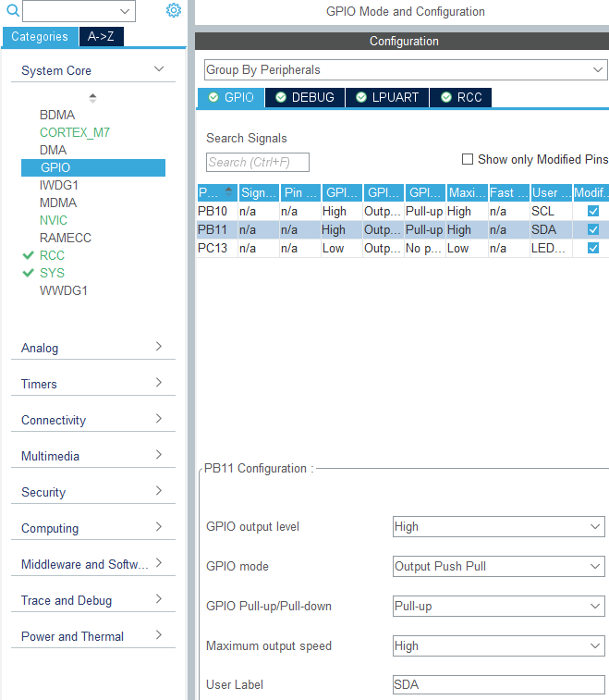Click the green checkmark next to SYS

coord(28,273)
